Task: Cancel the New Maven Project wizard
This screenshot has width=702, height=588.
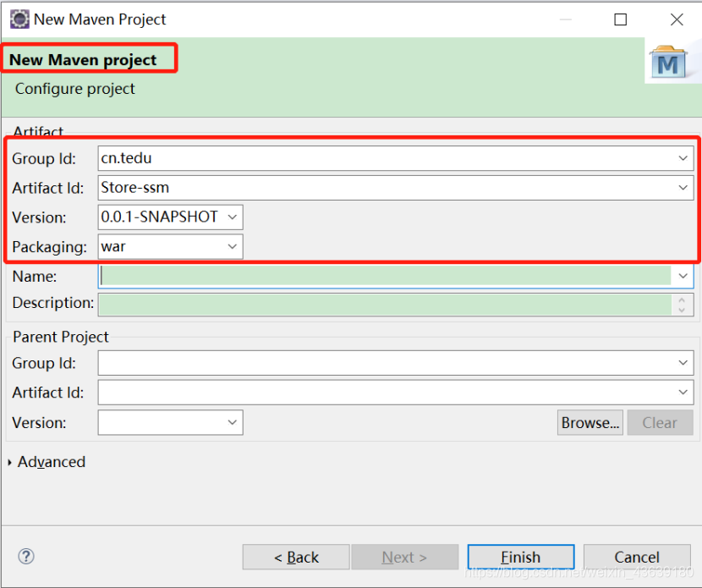Action: tap(637, 557)
